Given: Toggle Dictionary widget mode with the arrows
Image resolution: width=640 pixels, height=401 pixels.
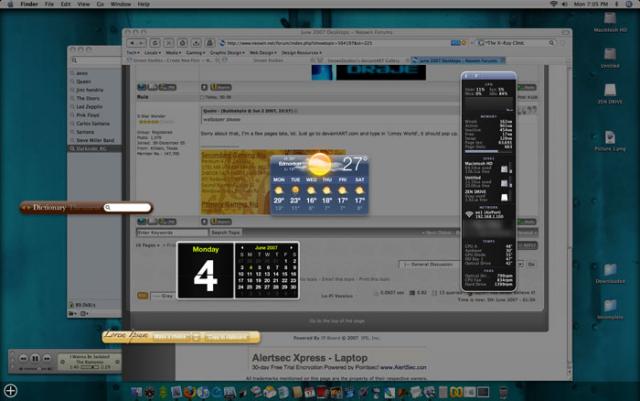Looking at the screenshot, I should [x=27, y=208].
